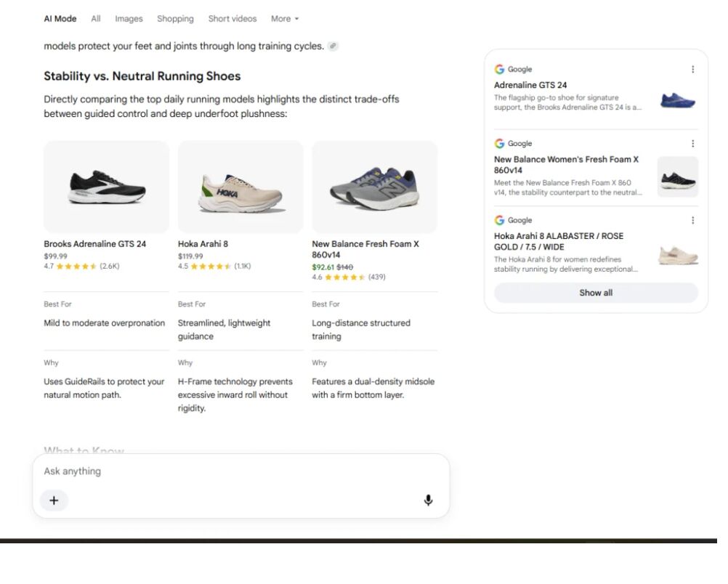Open options menu for New Balance Women's source
The image size is (728, 584).
pyautogui.click(x=692, y=143)
